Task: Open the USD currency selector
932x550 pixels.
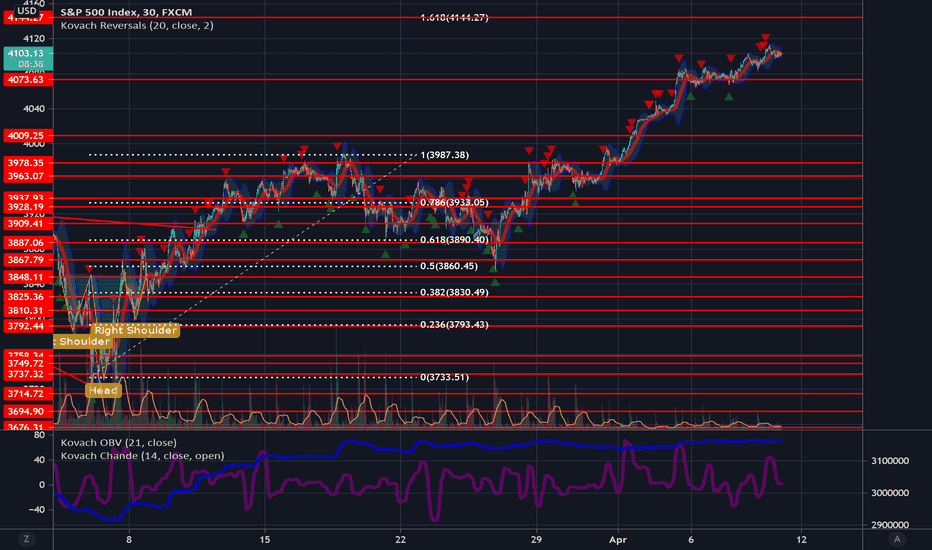Action: [27, 10]
